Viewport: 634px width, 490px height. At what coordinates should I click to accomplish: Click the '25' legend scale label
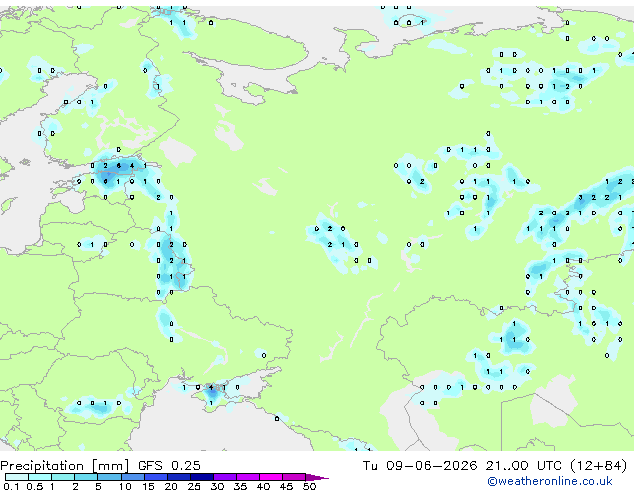194,486
